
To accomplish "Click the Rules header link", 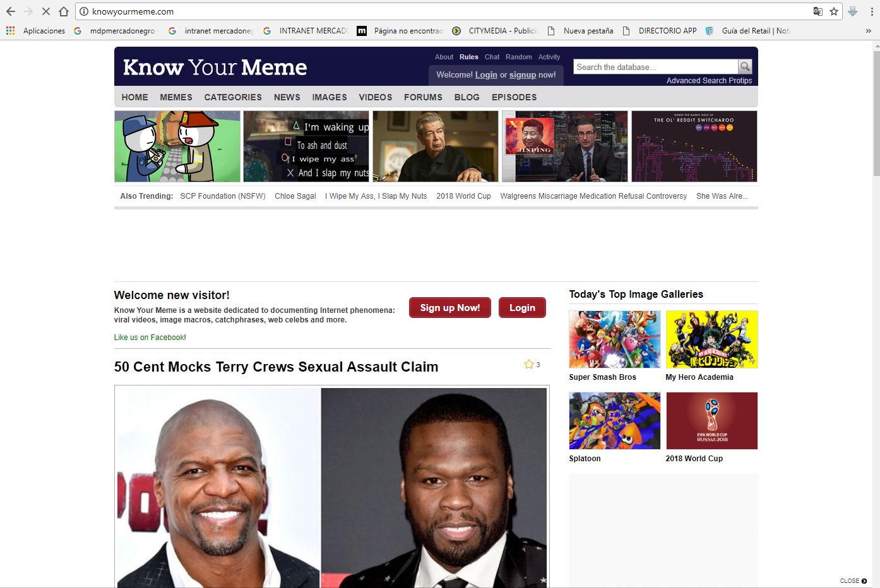I will [x=469, y=57].
